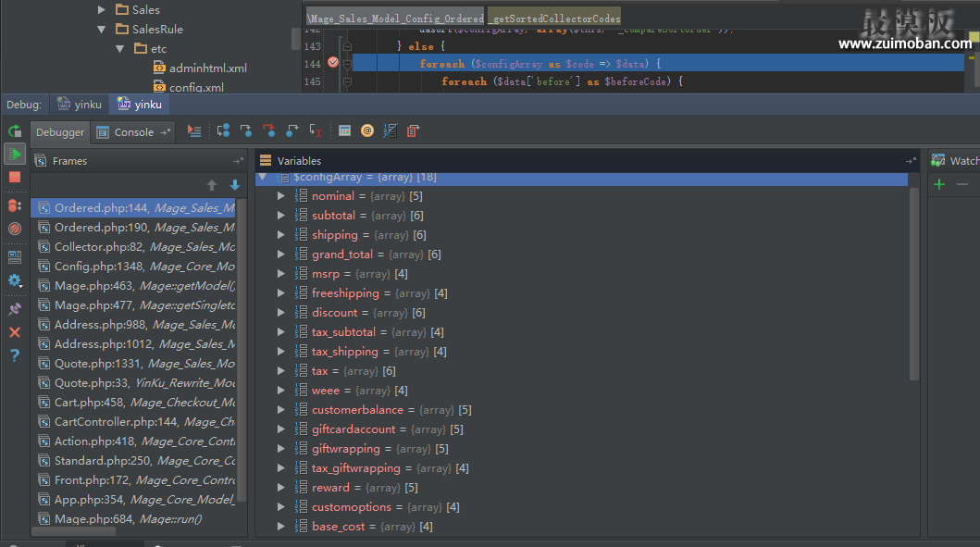Click the Step Over debugger icon

point(223,131)
